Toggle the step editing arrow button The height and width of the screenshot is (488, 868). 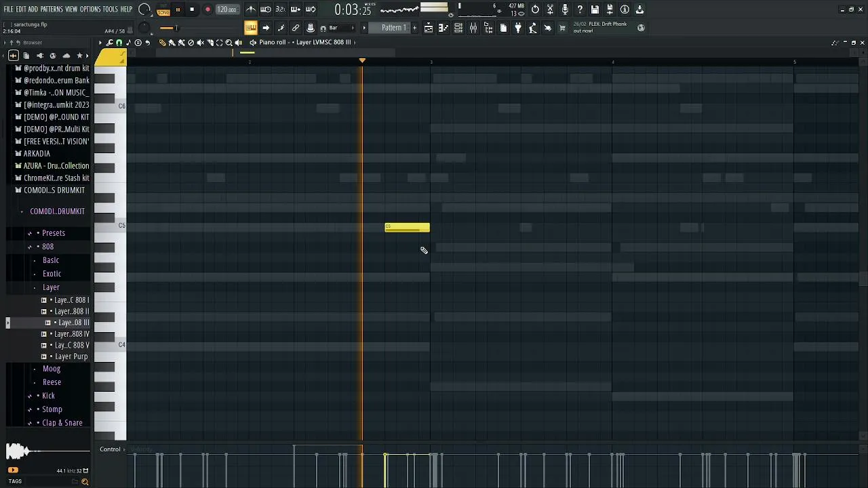point(266,28)
